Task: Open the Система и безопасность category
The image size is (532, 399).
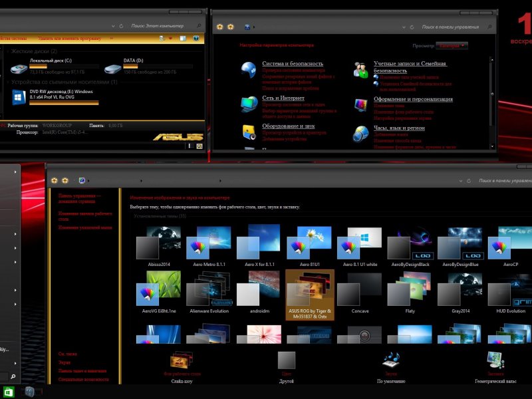Action: click(x=293, y=63)
